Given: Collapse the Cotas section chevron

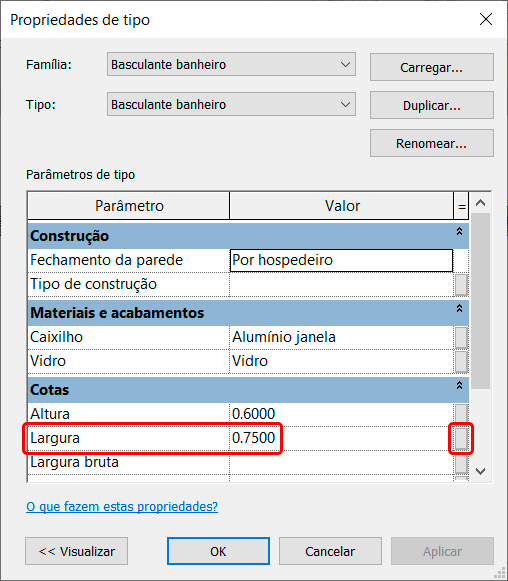Looking at the screenshot, I should (459, 385).
